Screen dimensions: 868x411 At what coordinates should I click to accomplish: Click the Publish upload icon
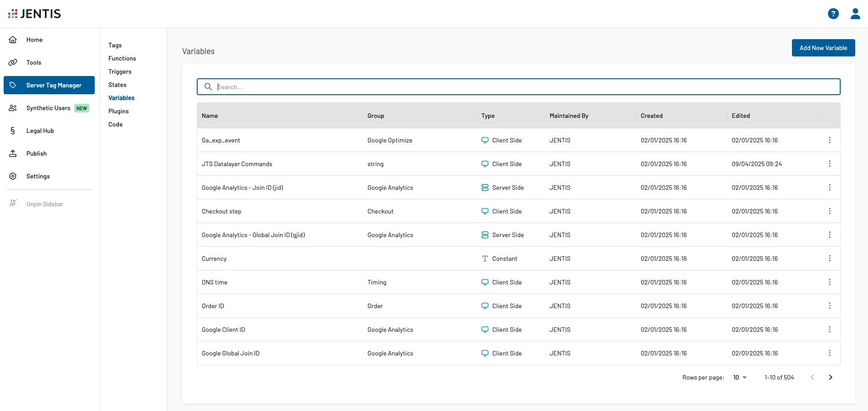[13, 154]
